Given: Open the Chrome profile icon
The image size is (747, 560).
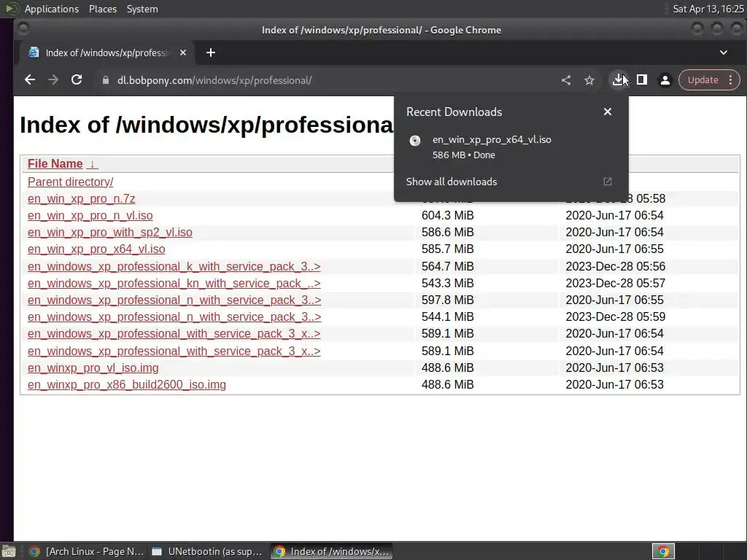Looking at the screenshot, I should tap(665, 80).
